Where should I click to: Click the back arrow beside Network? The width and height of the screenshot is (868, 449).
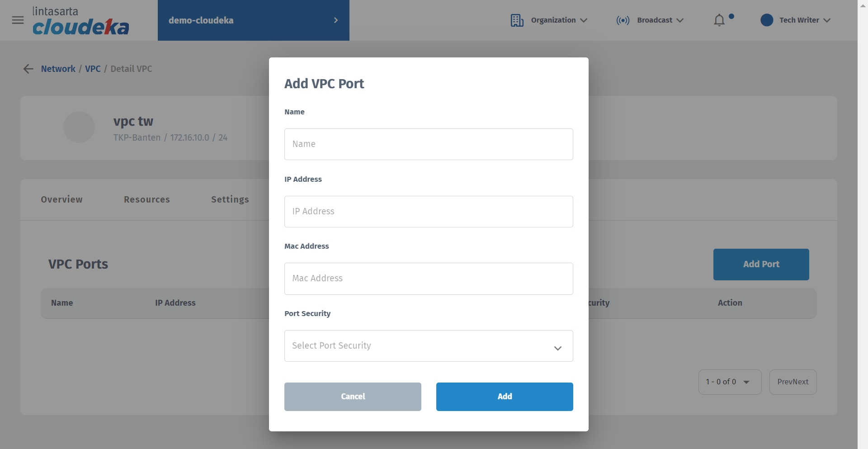coord(28,69)
